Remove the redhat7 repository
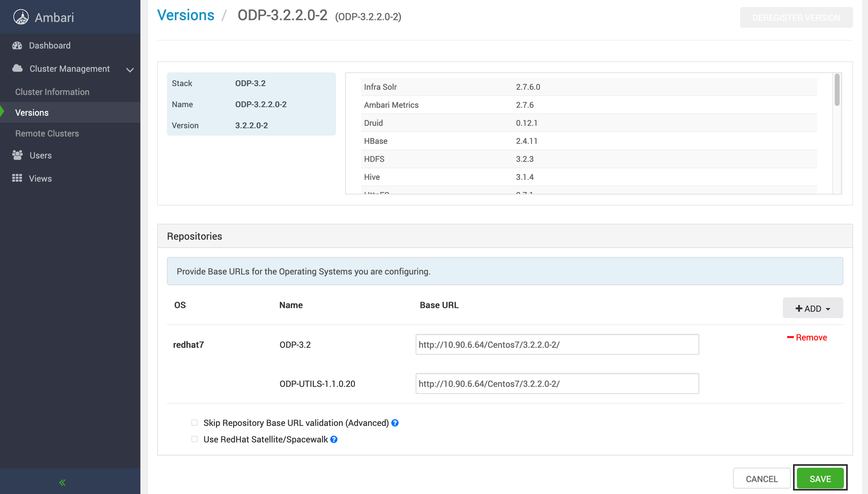868x494 pixels. click(807, 338)
